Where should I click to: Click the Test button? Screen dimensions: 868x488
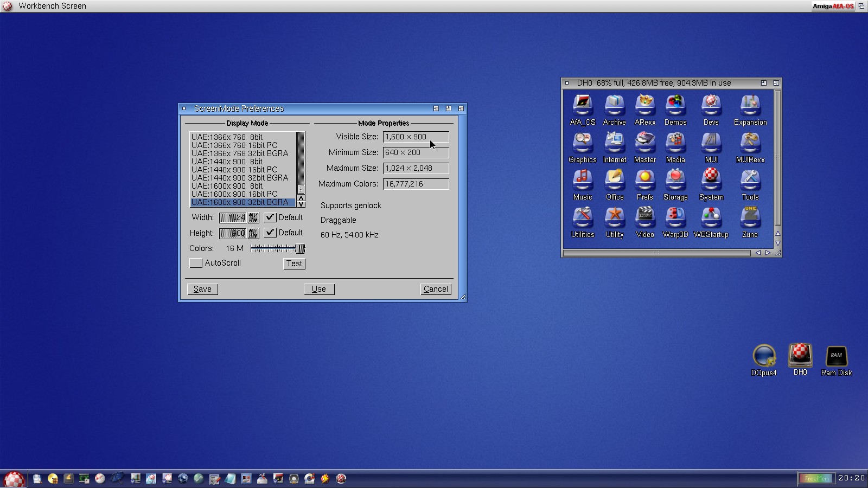294,264
